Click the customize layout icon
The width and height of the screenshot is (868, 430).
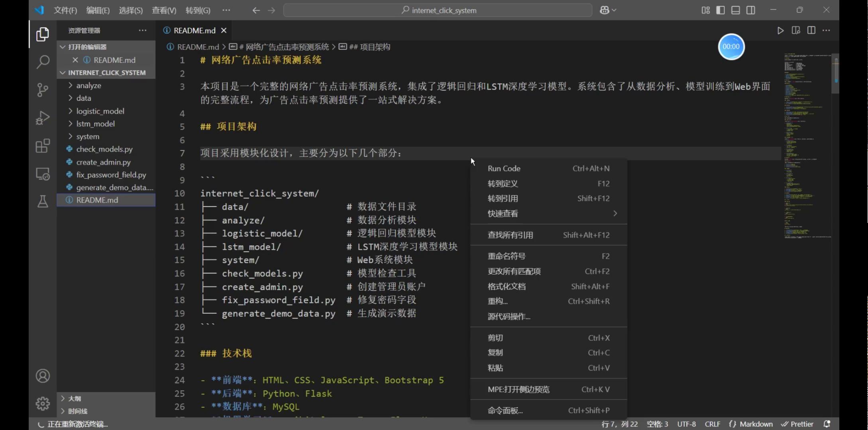(x=705, y=10)
